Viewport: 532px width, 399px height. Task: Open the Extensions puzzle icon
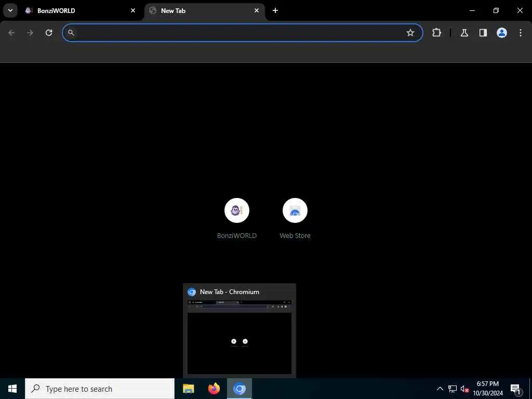pyautogui.click(x=436, y=33)
